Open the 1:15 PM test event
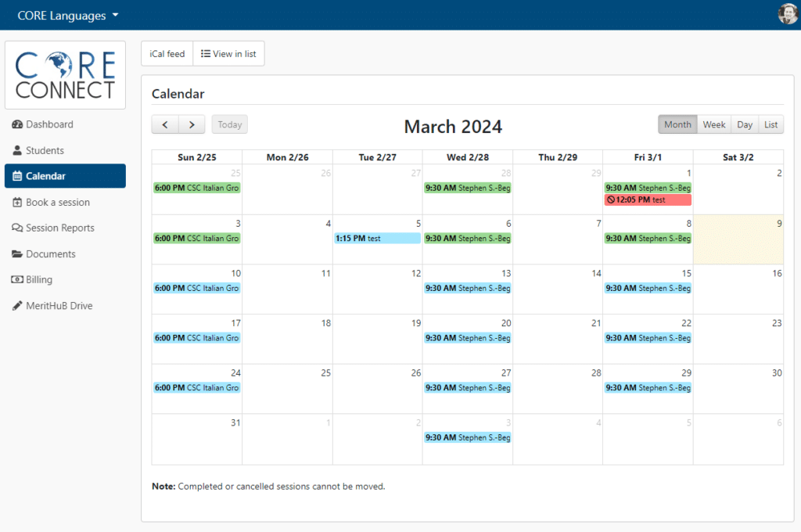 coord(378,238)
